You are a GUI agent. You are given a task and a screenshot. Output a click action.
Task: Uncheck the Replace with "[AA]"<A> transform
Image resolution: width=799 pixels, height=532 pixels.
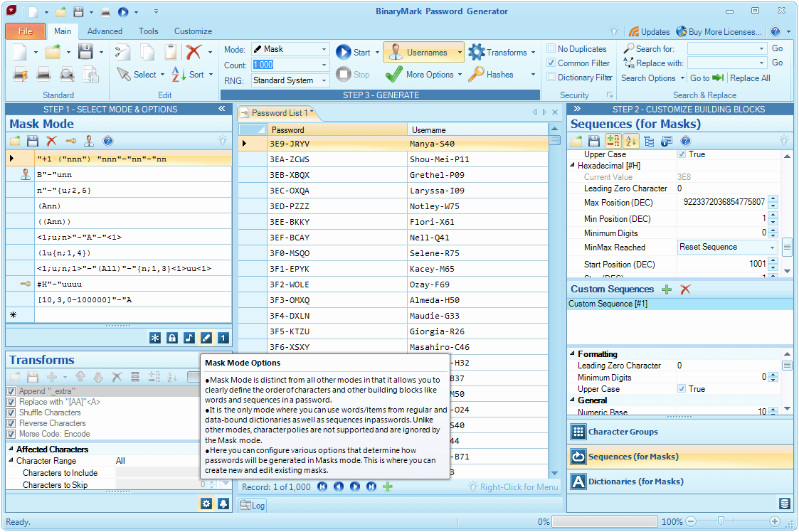11,402
